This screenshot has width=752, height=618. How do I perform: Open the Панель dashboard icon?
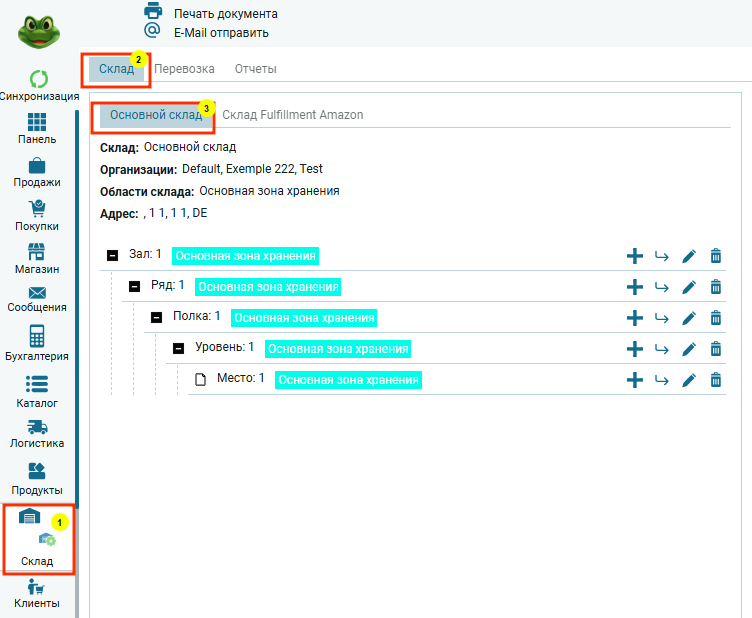(37, 123)
